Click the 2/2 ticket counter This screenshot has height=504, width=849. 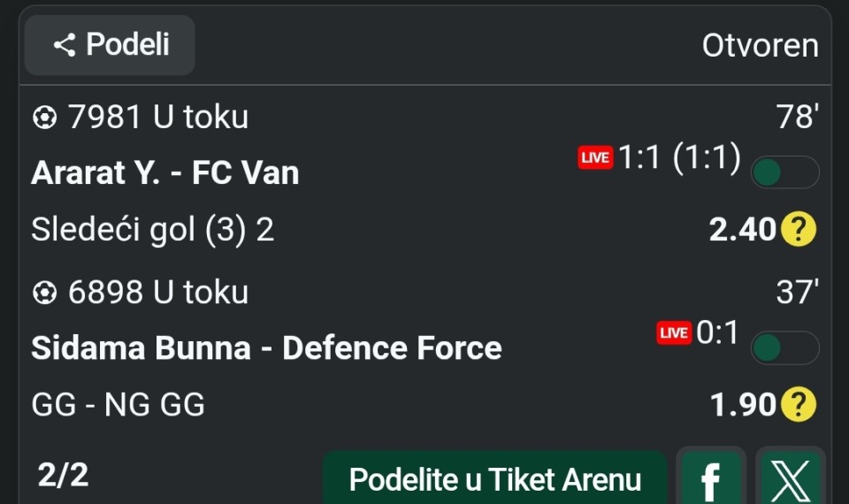click(x=63, y=475)
